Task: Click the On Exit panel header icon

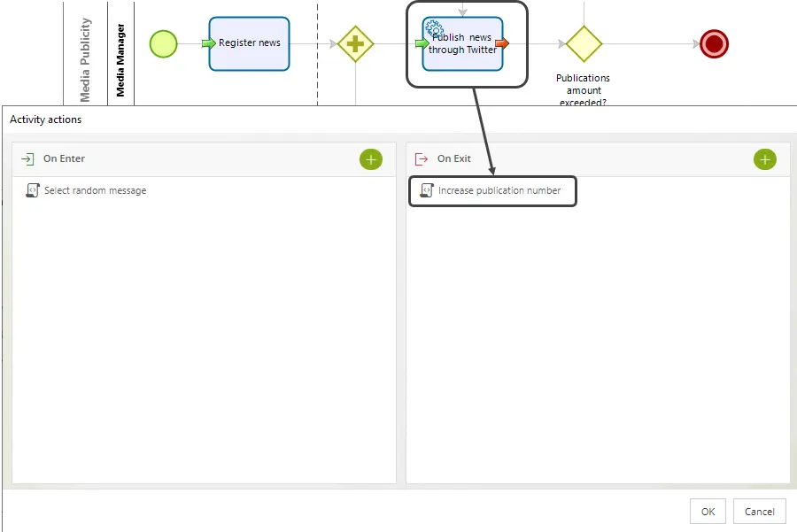Action: tap(422, 159)
